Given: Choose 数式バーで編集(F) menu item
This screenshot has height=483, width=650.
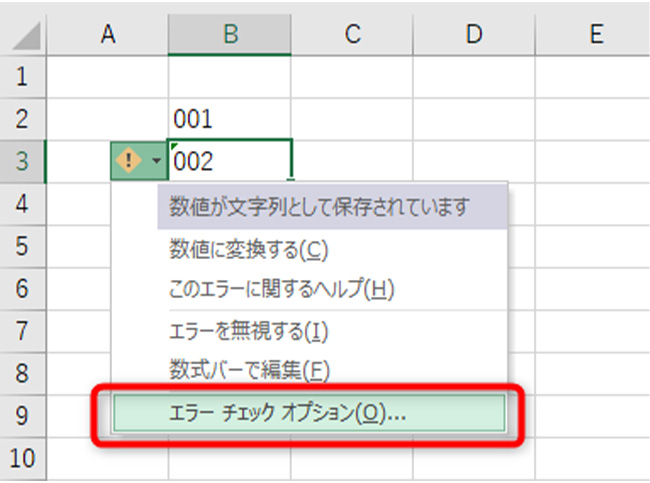Looking at the screenshot, I should click(x=248, y=369).
